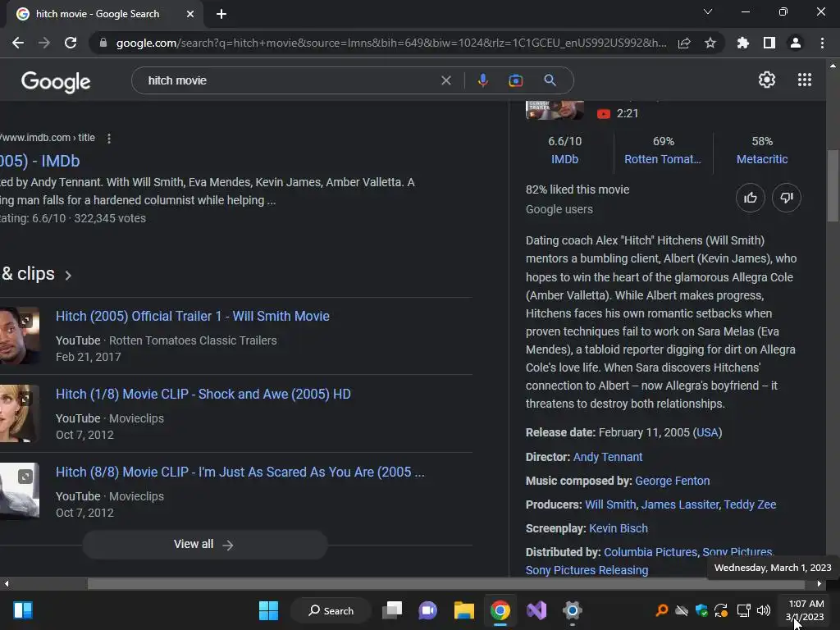Viewport: 840px width, 630px height.
Task: Click the vertical page scrollbar thumb
Action: (x=833, y=185)
